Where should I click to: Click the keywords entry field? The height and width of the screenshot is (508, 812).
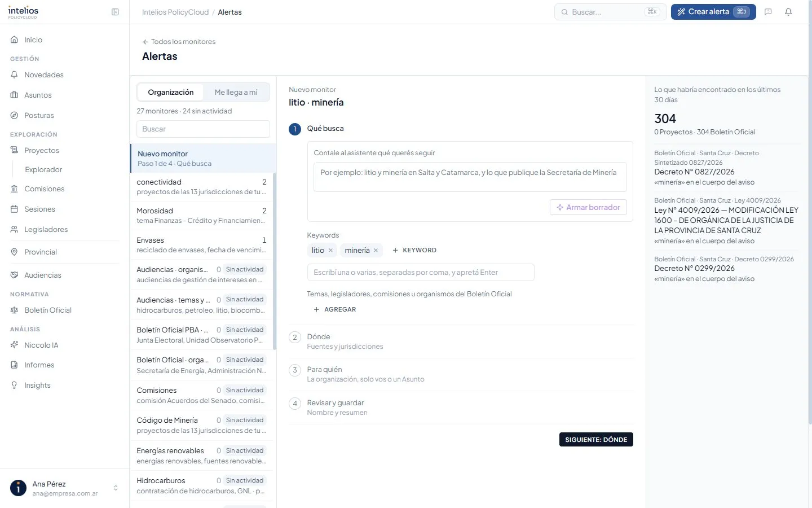coord(421,273)
